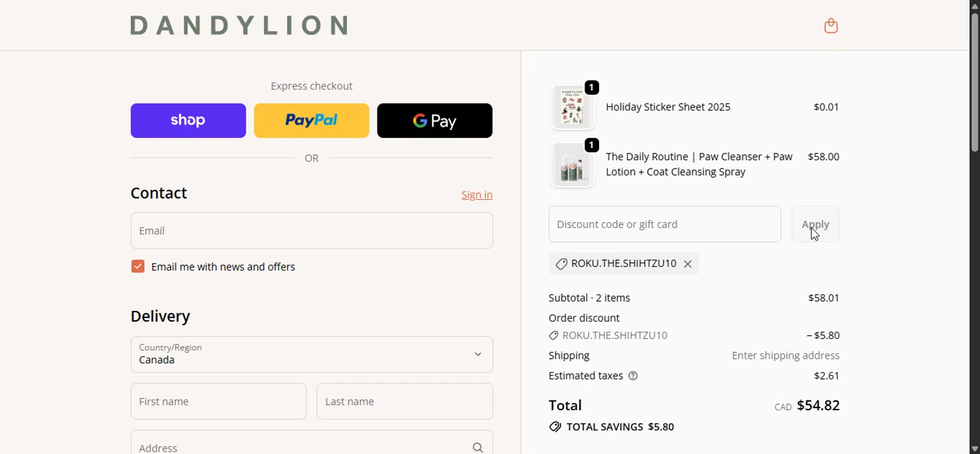
Task: Open the Country/Region dropdown
Action: click(312, 355)
